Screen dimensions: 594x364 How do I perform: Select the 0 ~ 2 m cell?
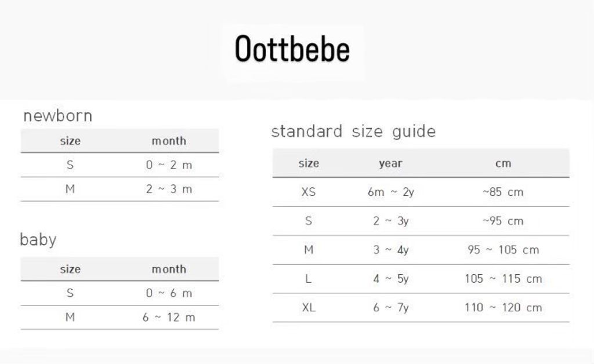(x=169, y=165)
